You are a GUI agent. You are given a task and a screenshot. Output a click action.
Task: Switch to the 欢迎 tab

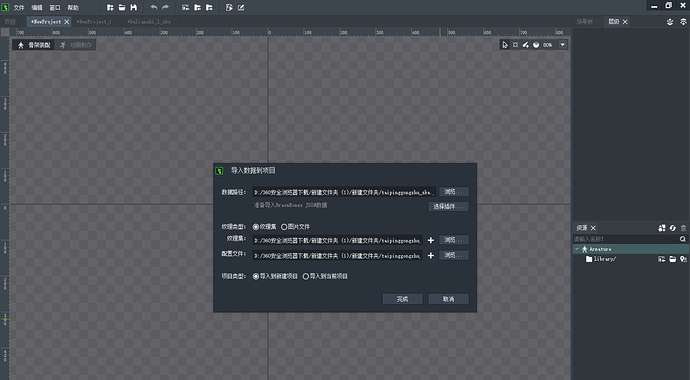pyautogui.click(x=11, y=22)
